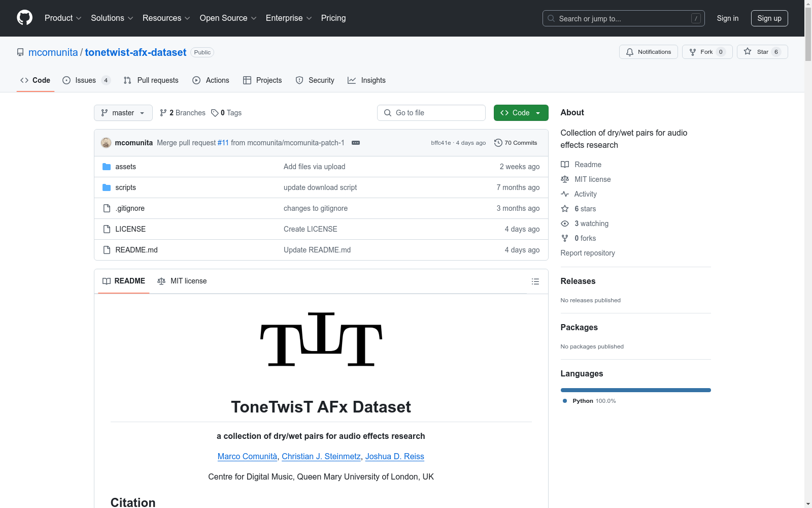The width and height of the screenshot is (812, 508).
Task: Open the tonetwist-afx-dataset repository link
Action: 136,52
